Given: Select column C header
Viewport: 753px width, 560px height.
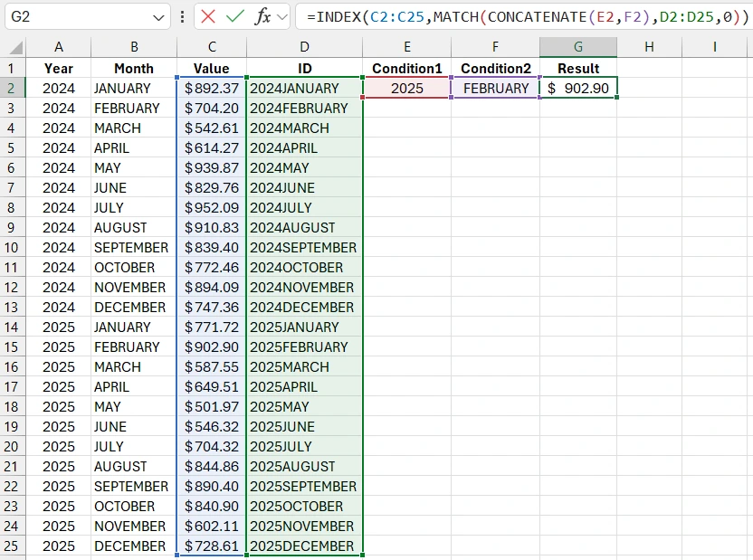Looking at the screenshot, I should pyautogui.click(x=212, y=47).
